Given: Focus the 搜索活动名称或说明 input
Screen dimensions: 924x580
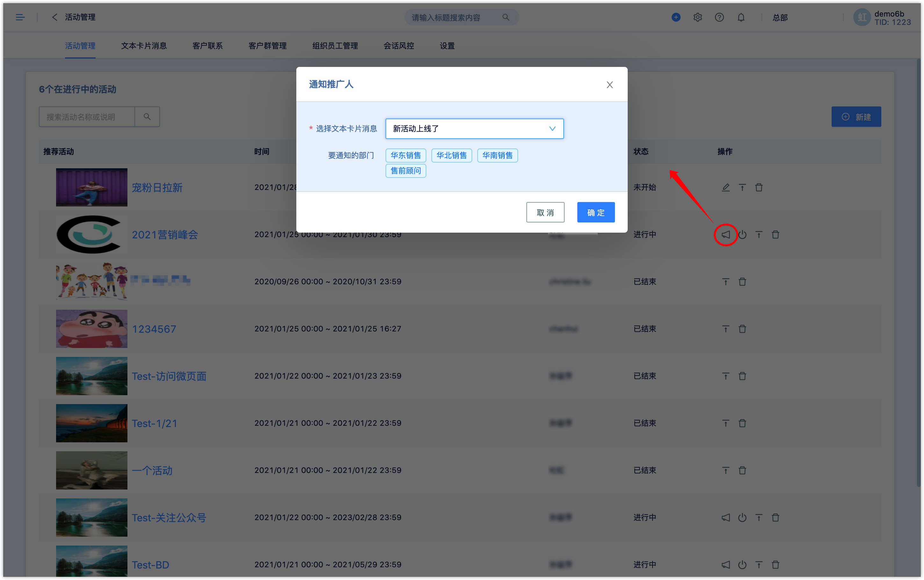Looking at the screenshot, I should (x=87, y=117).
